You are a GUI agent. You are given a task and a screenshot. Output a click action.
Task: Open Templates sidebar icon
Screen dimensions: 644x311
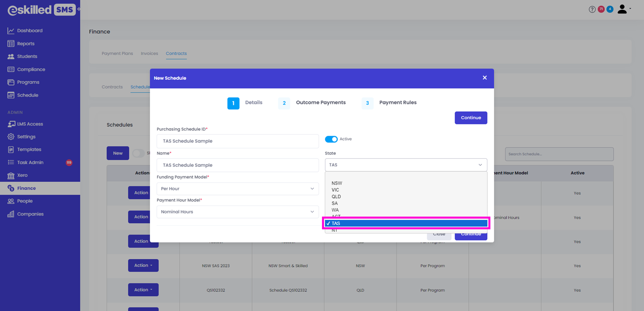[x=11, y=150]
